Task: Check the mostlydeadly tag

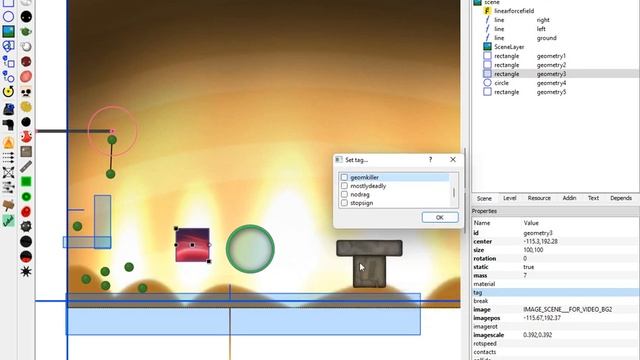Action: [344, 186]
